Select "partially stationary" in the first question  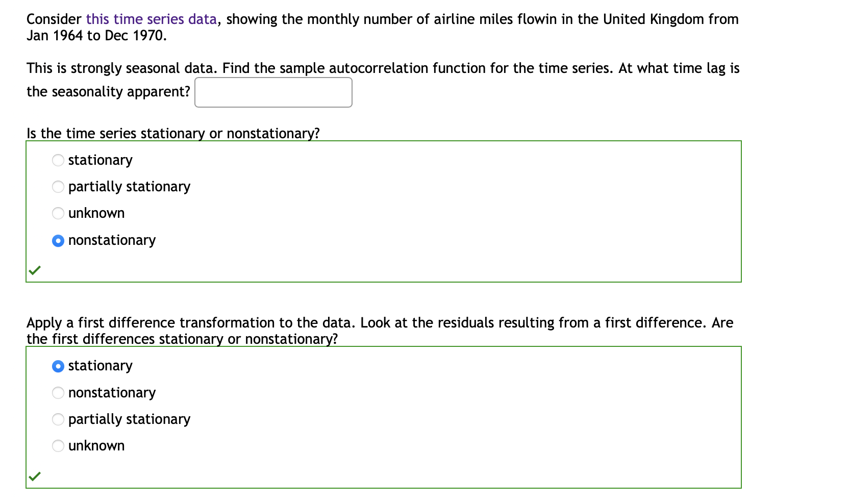click(x=58, y=187)
